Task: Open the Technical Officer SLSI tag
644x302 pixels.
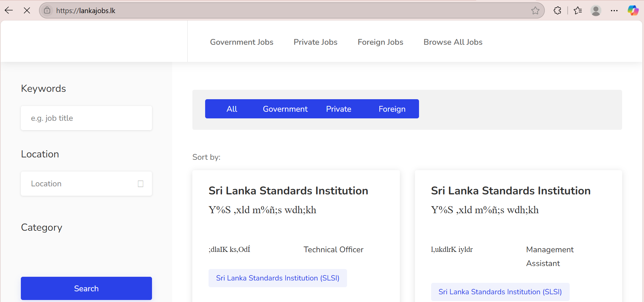Action: [x=277, y=278]
